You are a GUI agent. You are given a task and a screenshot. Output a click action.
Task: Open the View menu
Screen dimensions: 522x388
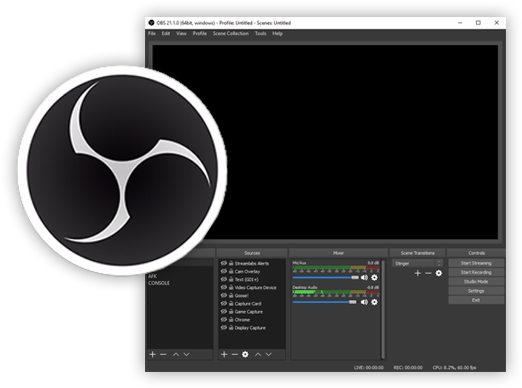pyautogui.click(x=181, y=33)
